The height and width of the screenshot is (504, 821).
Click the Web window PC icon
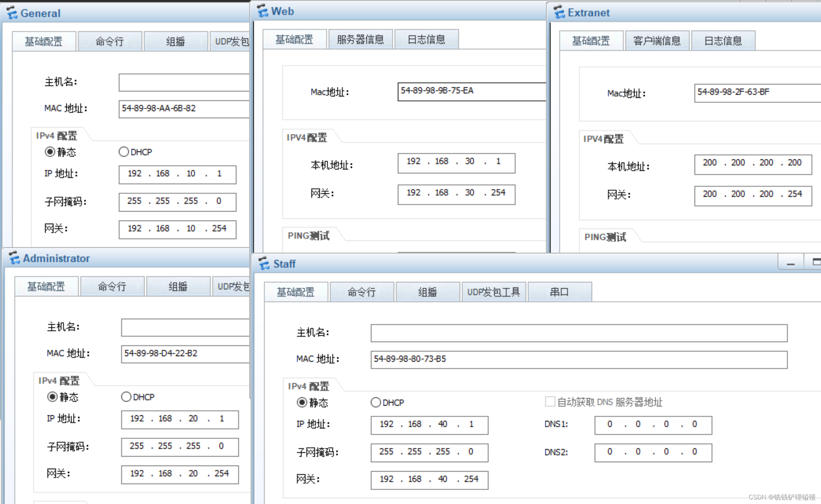click(262, 11)
